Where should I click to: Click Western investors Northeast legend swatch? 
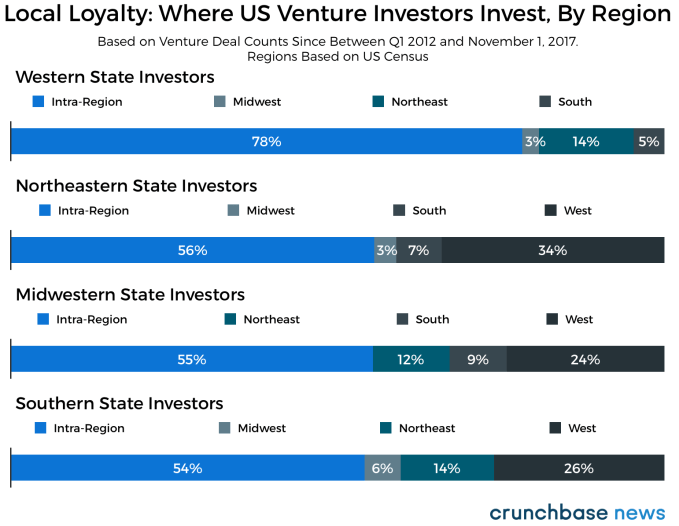378,102
